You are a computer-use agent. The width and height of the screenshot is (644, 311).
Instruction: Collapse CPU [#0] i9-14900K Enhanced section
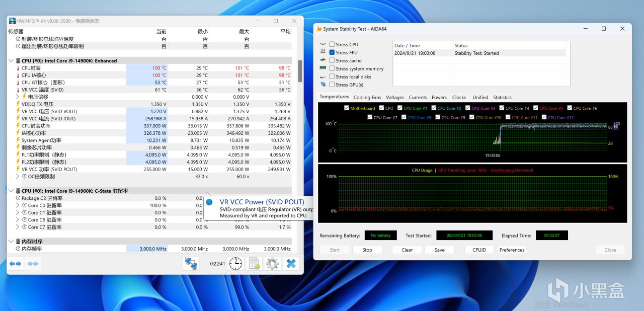[11, 61]
